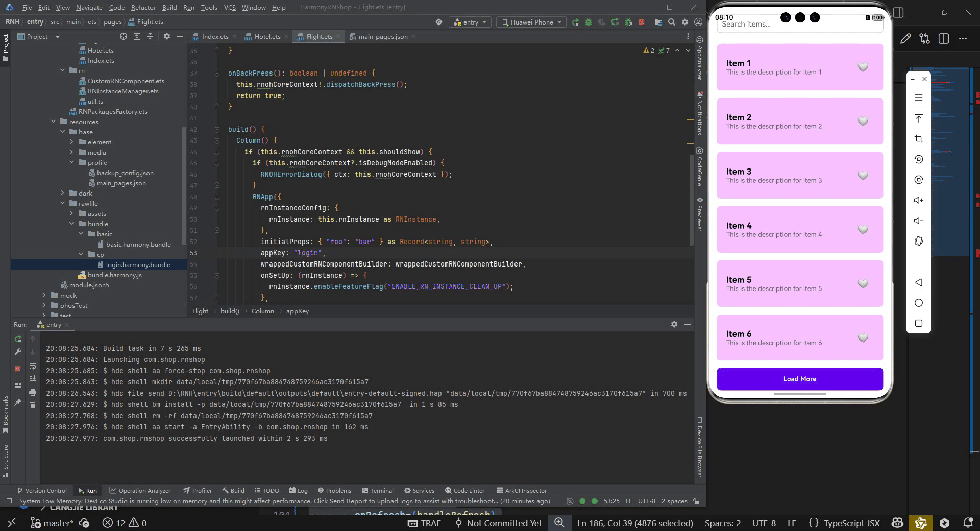Open Run panel settings gear
Image resolution: width=980 pixels, height=531 pixels.
coord(674,324)
